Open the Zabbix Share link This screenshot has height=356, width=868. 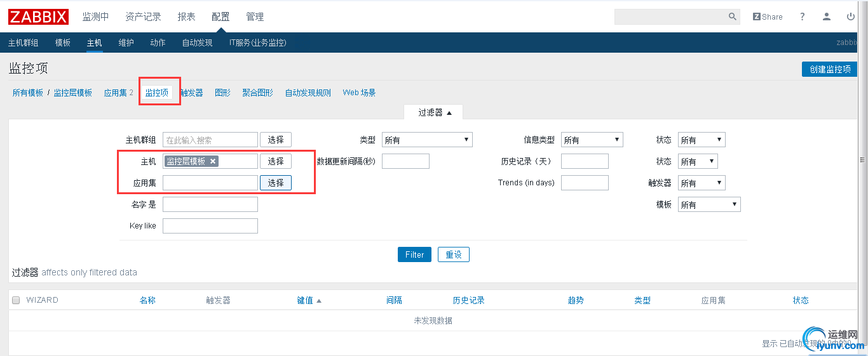768,17
